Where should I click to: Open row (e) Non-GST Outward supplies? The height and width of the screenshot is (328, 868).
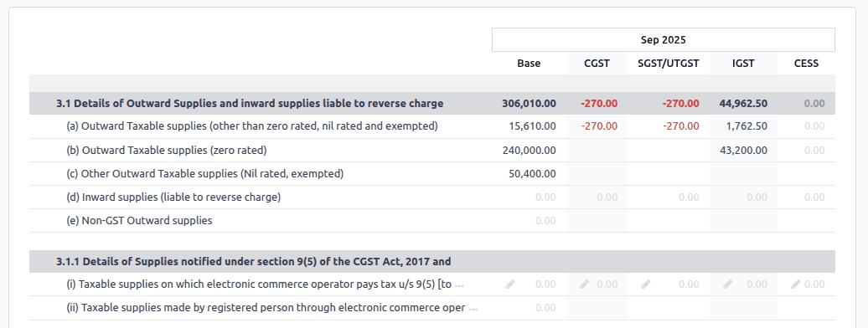[139, 221]
